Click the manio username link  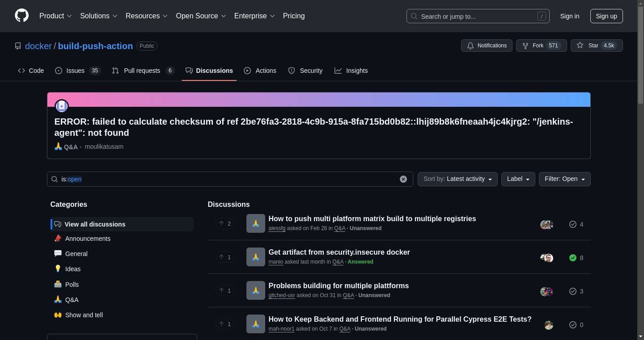tap(275, 262)
